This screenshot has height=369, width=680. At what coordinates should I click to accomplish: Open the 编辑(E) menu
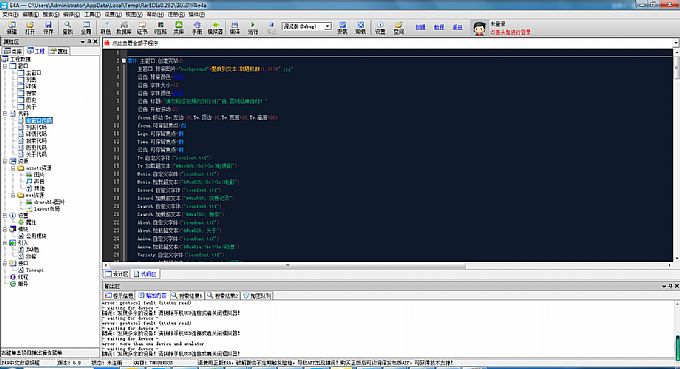click(x=30, y=14)
